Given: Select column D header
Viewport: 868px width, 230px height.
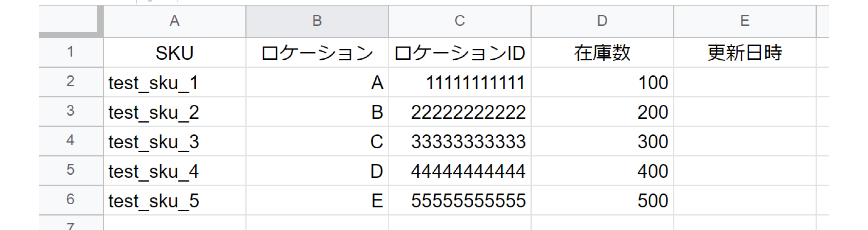Looking at the screenshot, I should [x=602, y=21].
